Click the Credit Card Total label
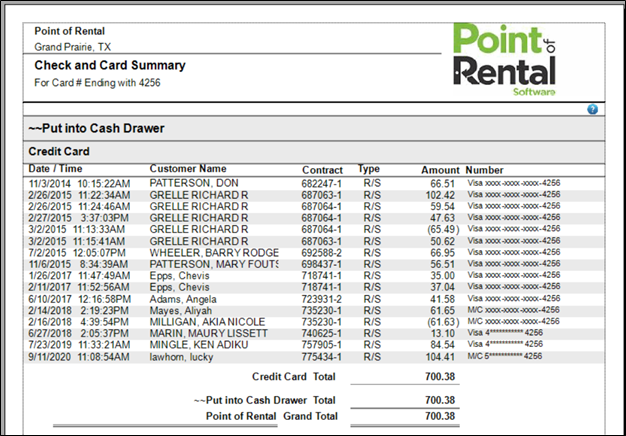 294,377
